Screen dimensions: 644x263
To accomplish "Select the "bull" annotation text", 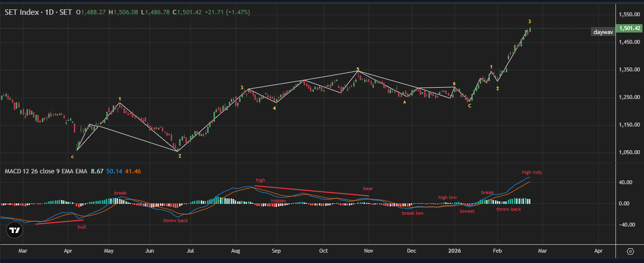I will coord(82,228).
